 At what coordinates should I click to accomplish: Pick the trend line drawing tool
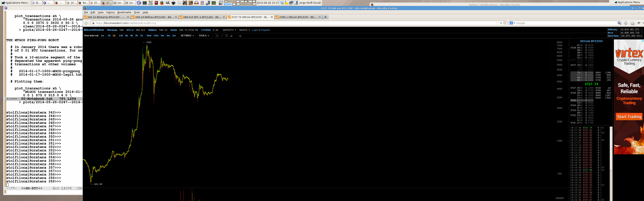coord(222,36)
